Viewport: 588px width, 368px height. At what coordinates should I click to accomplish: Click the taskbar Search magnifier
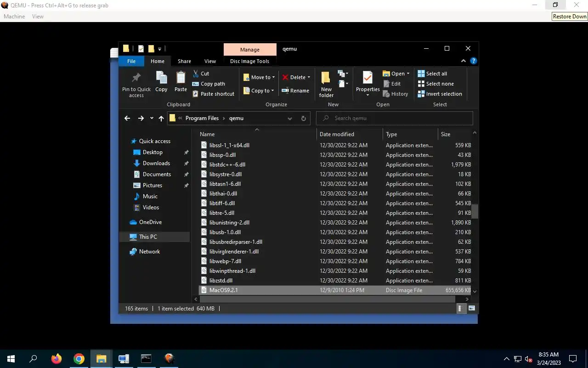pos(34,359)
